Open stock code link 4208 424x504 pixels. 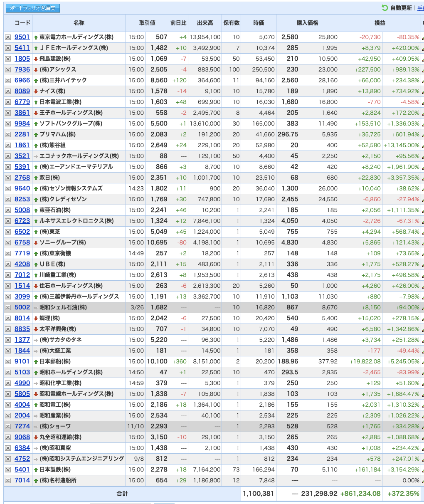22,264
